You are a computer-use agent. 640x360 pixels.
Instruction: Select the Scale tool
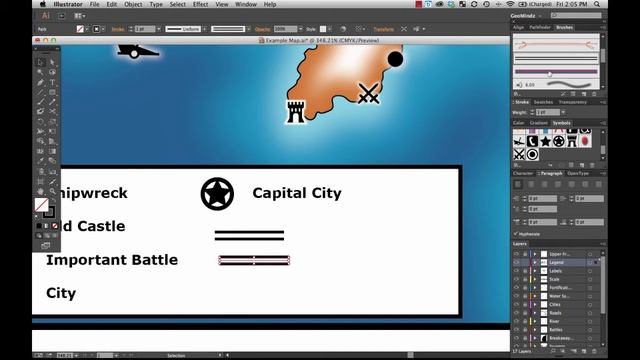coord(52,122)
